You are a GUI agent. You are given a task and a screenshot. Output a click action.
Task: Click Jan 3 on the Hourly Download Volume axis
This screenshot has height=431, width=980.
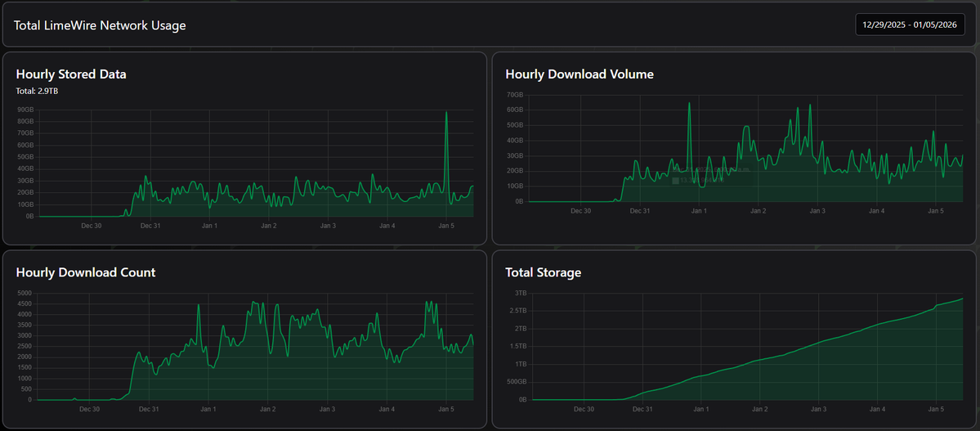817,211
